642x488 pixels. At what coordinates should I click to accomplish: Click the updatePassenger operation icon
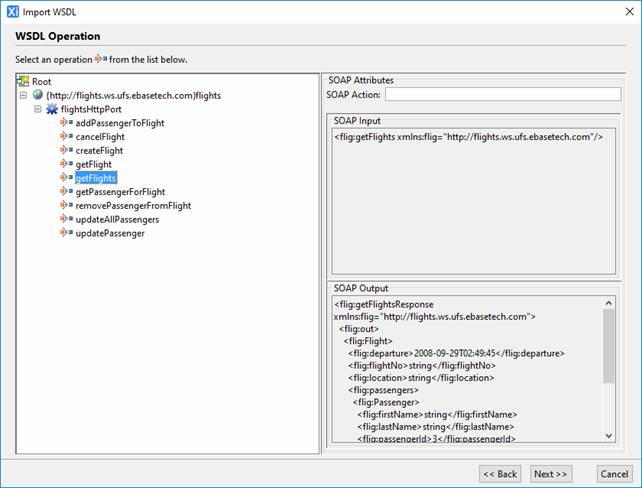coord(67,233)
